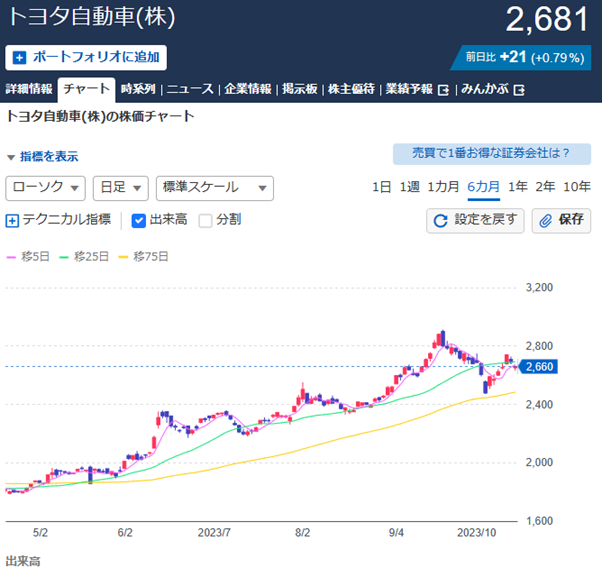
Task: Click the current price 2,681
Action: 547,19
